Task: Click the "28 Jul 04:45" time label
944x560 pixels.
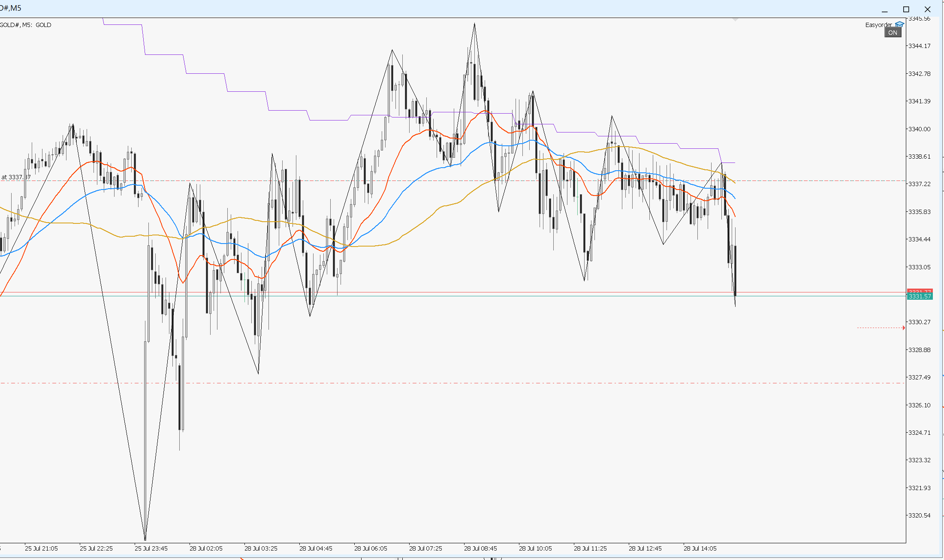Action: click(316, 548)
